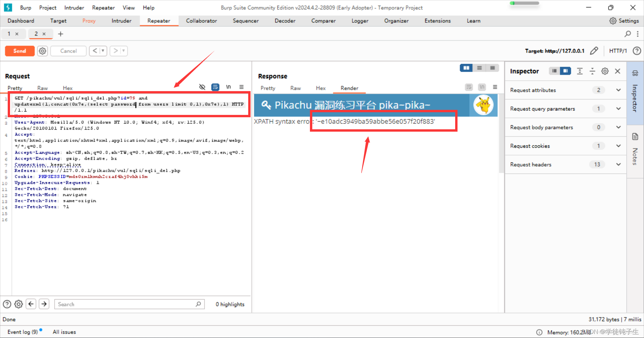Click the Pikachu avatar image

483,105
